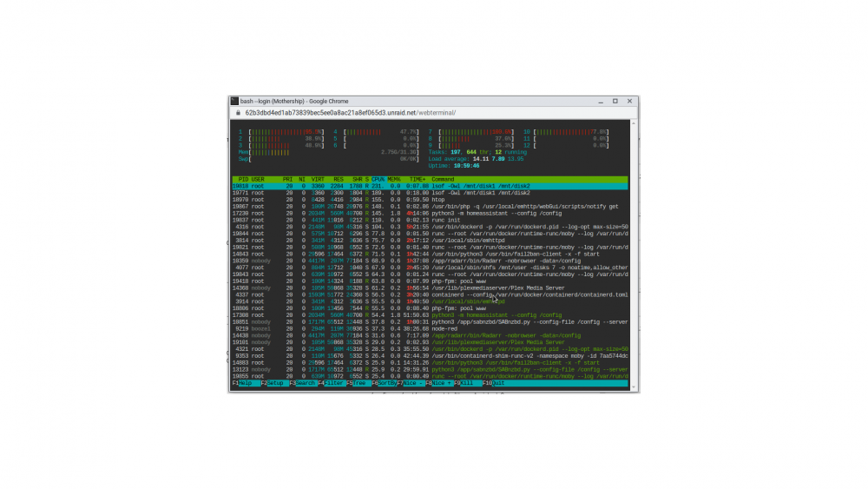This screenshot has height=489, width=868.
Task: Click F8 Nice + in the footer
Action: [x=439, y=383]
